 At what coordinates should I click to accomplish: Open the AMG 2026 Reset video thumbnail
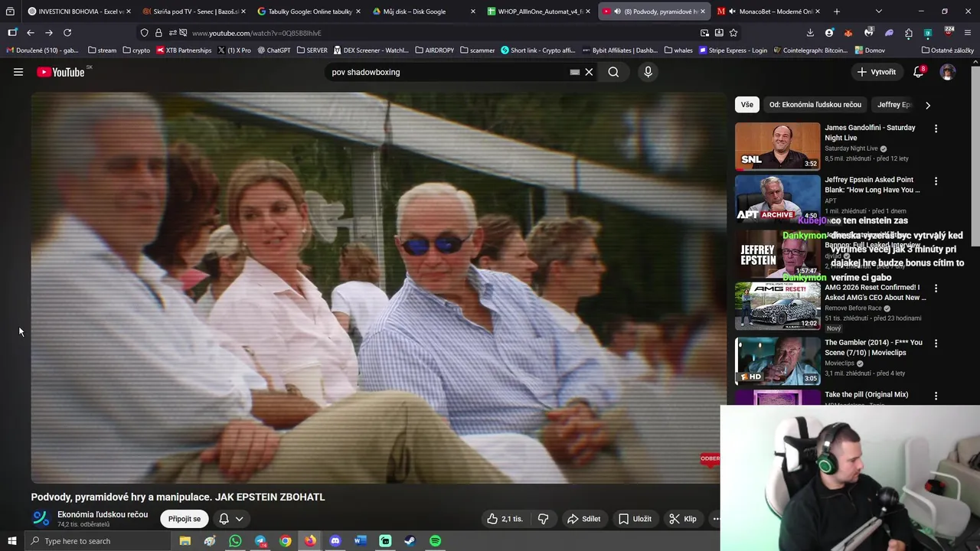coord(777,306)
